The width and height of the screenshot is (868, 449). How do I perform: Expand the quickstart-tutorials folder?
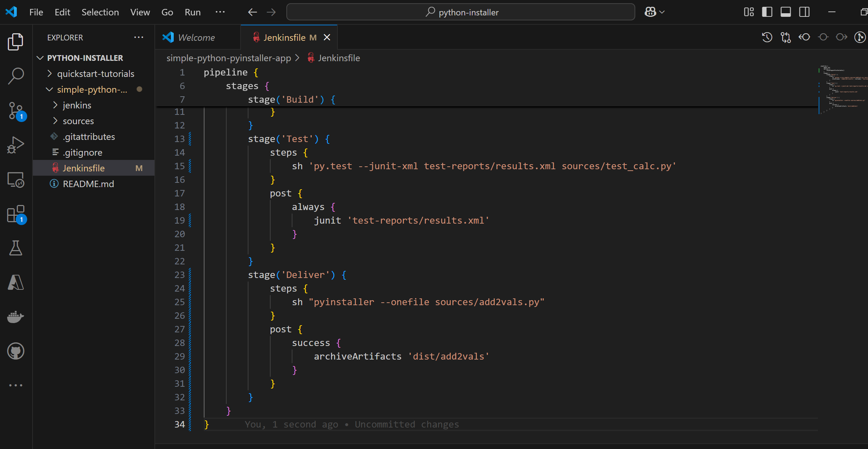coord(50,74)
